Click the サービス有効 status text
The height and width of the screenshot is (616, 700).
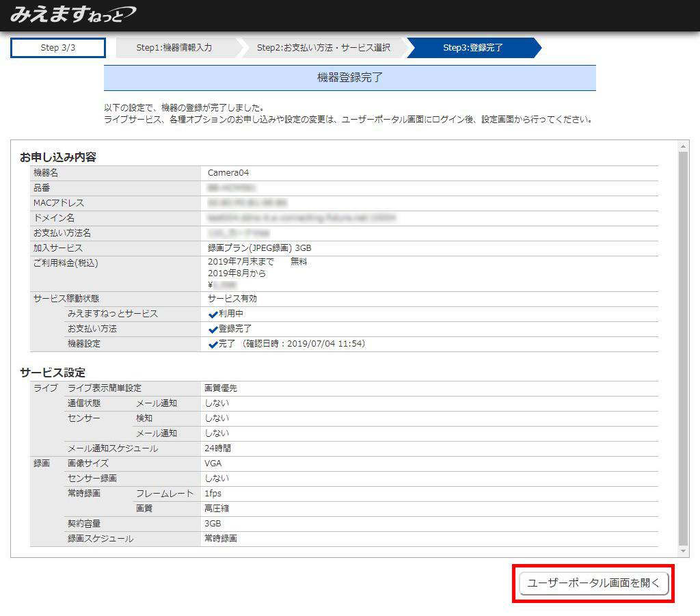coord(232,299)
